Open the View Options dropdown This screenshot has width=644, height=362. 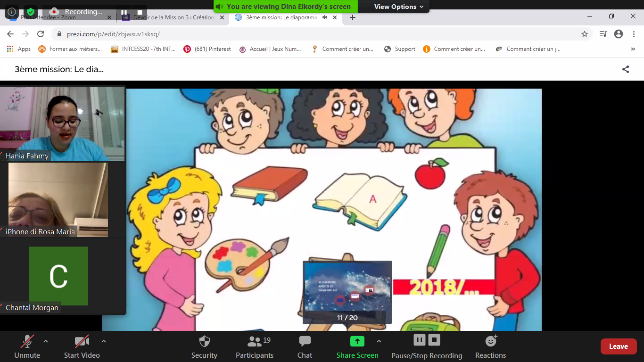[x=398, y=7]
